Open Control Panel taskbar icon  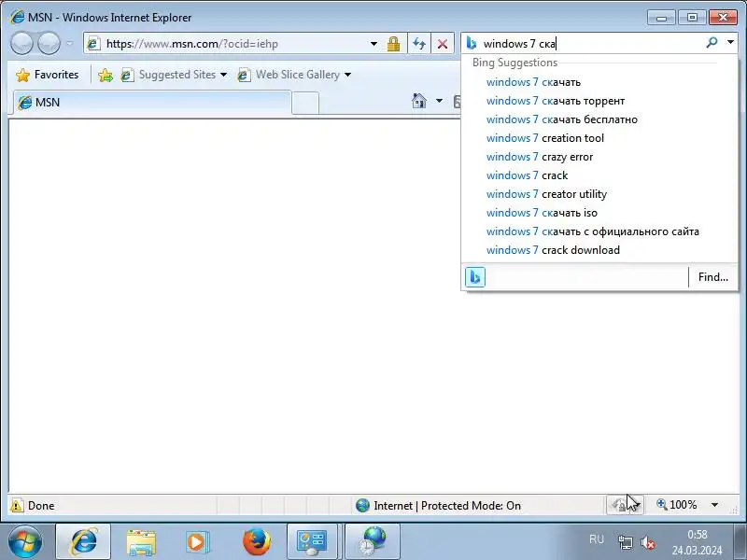pyautogui.click(x=312, y=542)
